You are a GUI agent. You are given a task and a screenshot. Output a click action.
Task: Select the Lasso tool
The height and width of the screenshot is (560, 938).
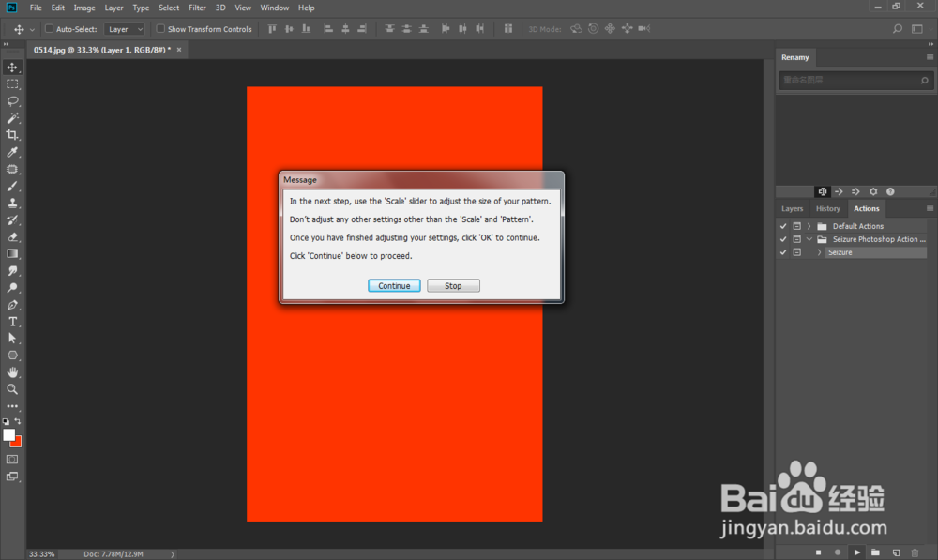[x=12, y=101]
